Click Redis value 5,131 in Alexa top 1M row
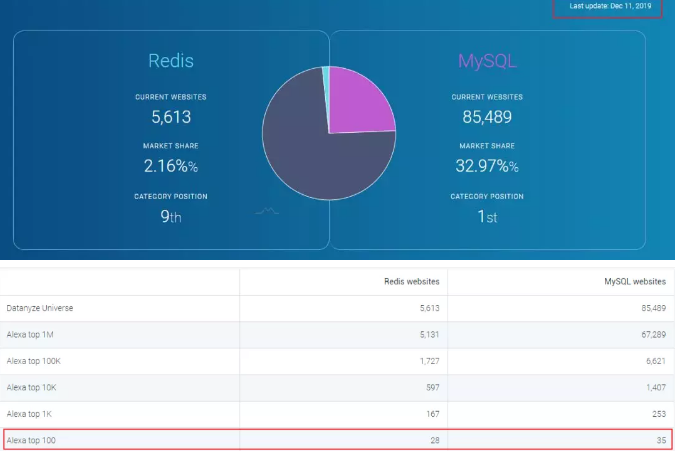Screen dimensions: 678x451 tap(429, 335)
